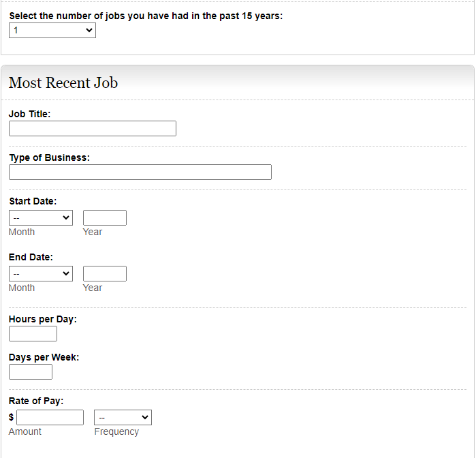
Task: Click the Rate of Pay amount field
Action: click(50, 418)
